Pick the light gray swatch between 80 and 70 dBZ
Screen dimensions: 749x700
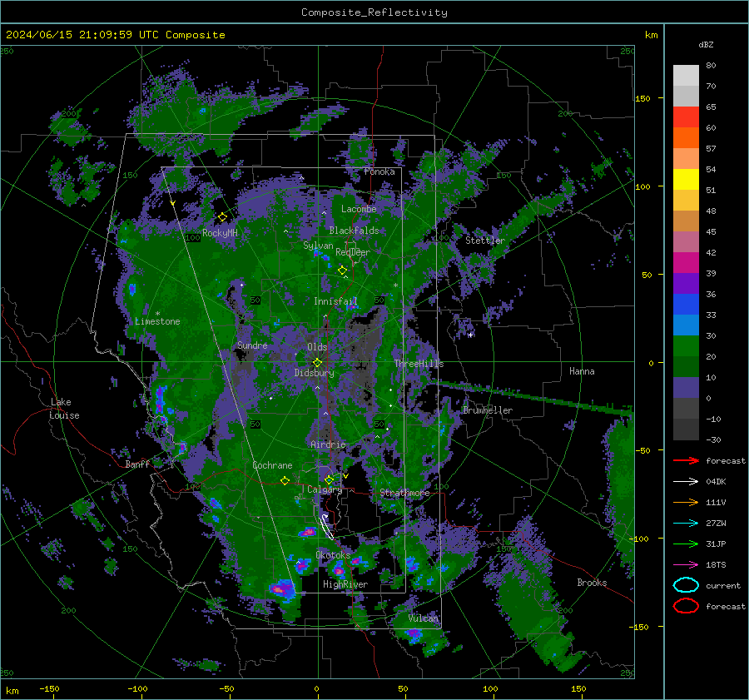[686, 75]
